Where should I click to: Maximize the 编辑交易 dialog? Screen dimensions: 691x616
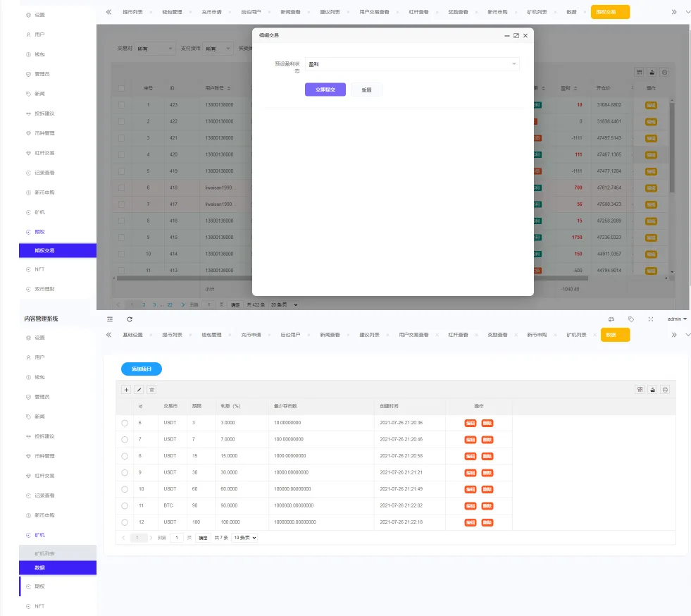pyautogui.click(x=516, y=35)
